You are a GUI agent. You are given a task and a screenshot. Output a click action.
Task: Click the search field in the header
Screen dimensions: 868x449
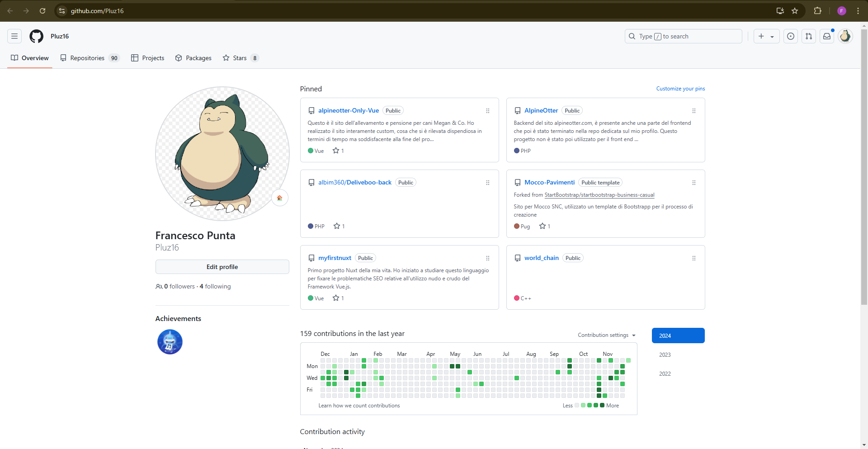[x=683, y=36]
